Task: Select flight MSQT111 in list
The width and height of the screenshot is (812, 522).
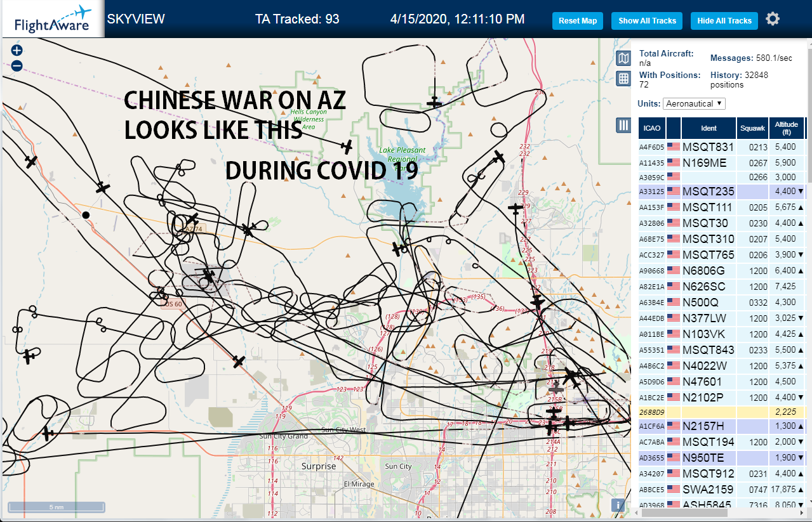Action: [722, 207]
